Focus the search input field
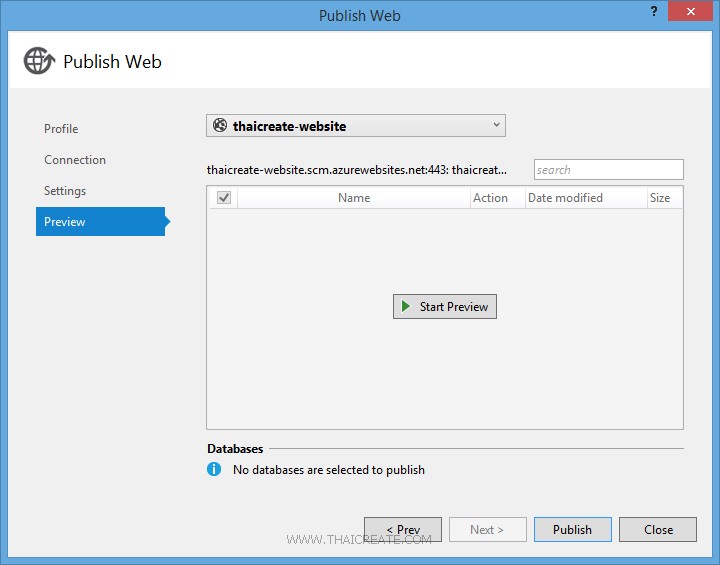720x565 pixels. click(x=608, y=170)
